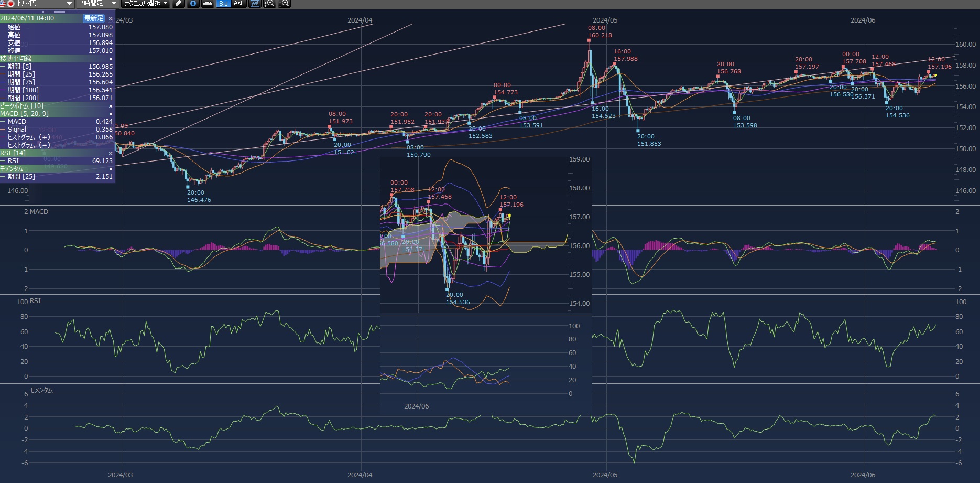Expand the テクニカル選択 technical indicator menu
The height and width of the screenshot is (483, 980).
pos(146,4)
